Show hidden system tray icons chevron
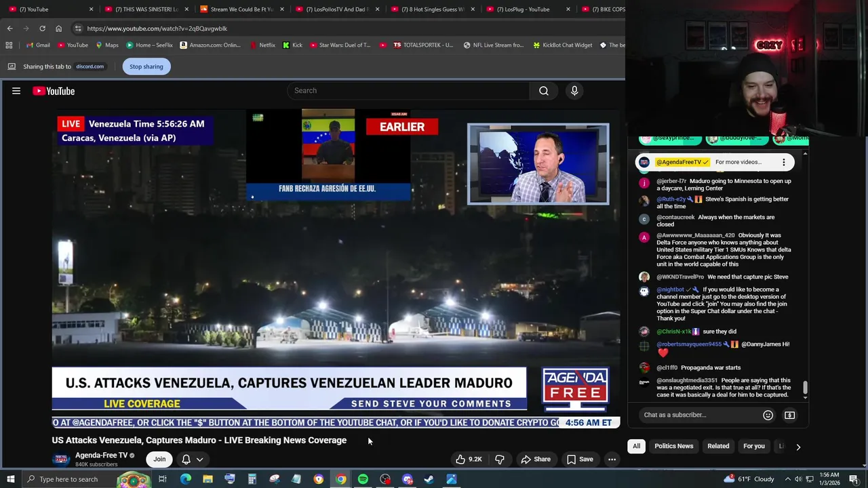868x488 pixels. (787, 479)
